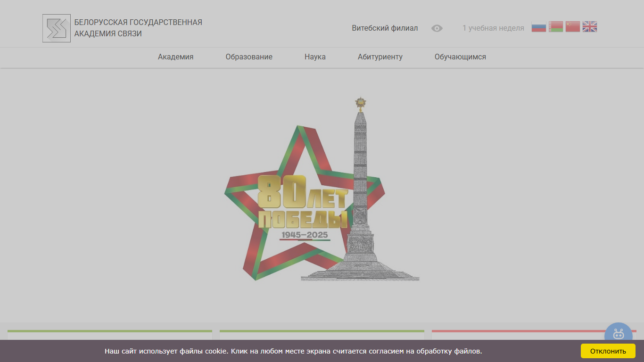Open the Академия menu

click(x=176, y=57)
